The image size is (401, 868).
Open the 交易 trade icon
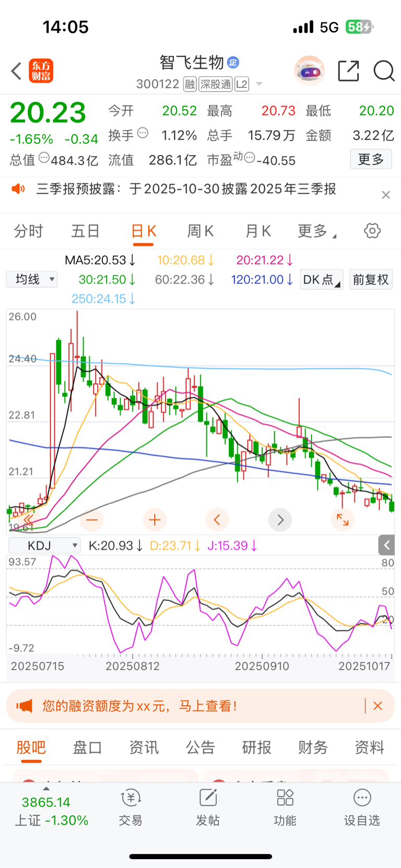point(131,807)
